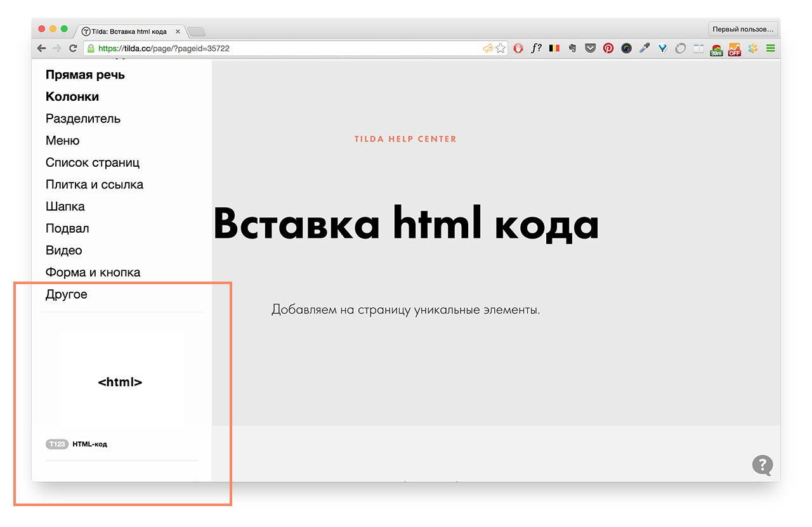Viewport: 812px width, 527px height.
Task: Click the green padlock security icon
Action: pos(91,48)
